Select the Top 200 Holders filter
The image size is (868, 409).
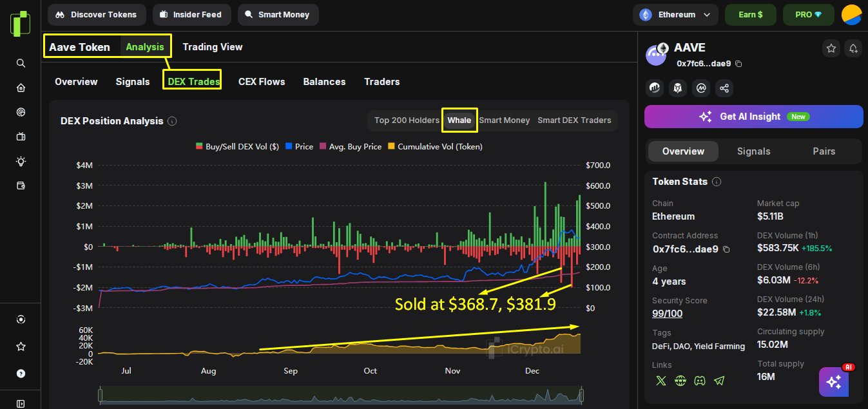coord(407,120)
